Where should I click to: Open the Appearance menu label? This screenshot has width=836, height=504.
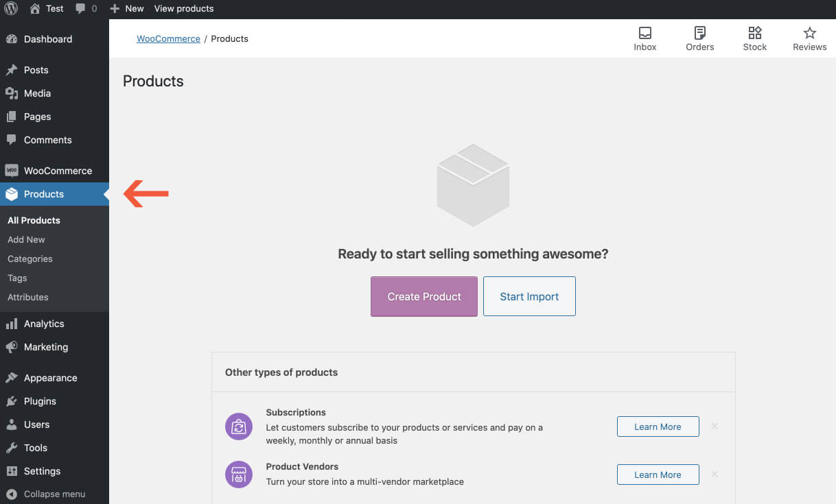pyautogui.click(x=50, y=378)
